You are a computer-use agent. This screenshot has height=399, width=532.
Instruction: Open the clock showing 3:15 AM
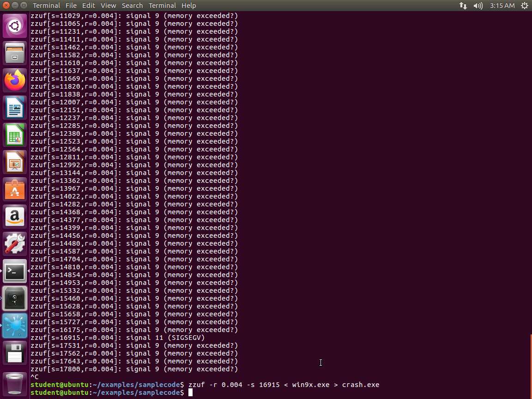[502, 6]
